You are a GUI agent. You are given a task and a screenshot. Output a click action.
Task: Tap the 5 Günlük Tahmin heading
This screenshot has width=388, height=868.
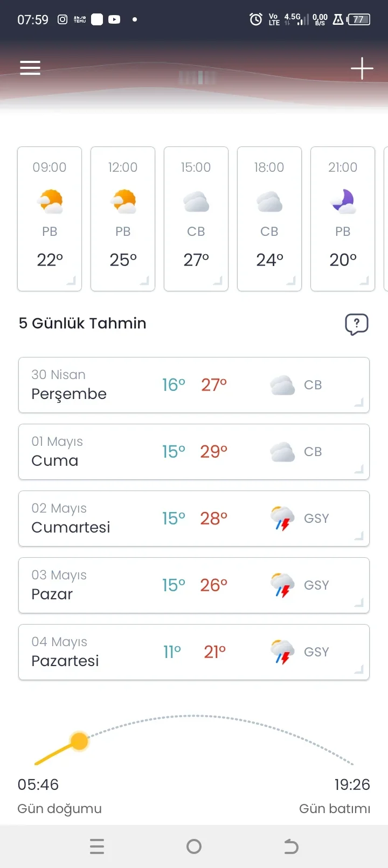[x=82, y=323]
